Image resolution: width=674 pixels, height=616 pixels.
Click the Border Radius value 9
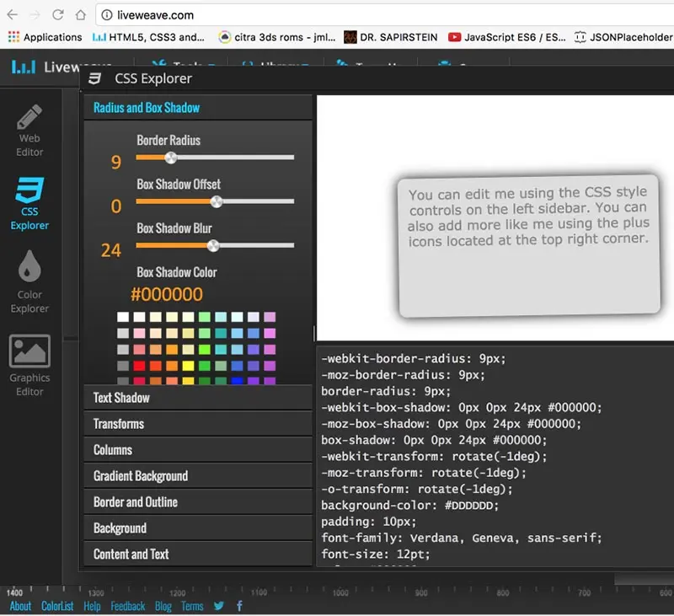[116, 162]
